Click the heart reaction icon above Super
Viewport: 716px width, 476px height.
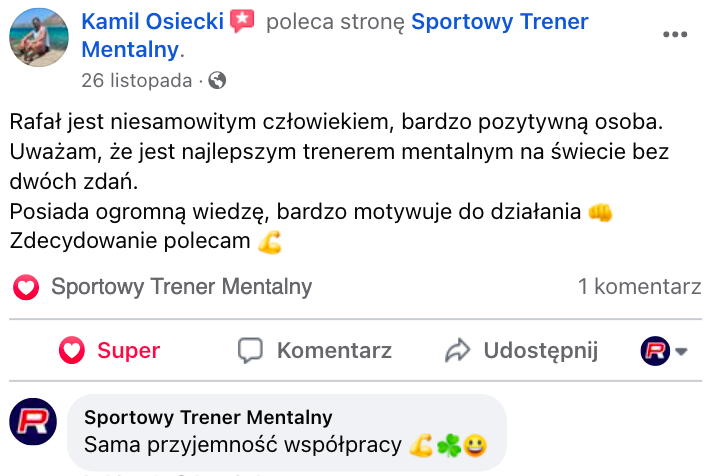point(26,288)
